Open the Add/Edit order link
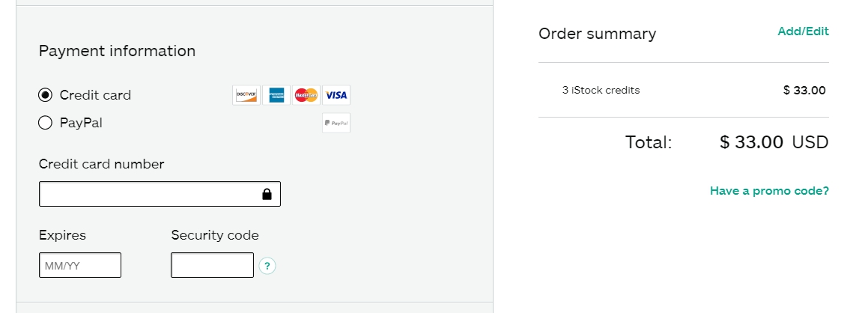The height and width of the screenshot is (313, 868). (x=803, y=31)
